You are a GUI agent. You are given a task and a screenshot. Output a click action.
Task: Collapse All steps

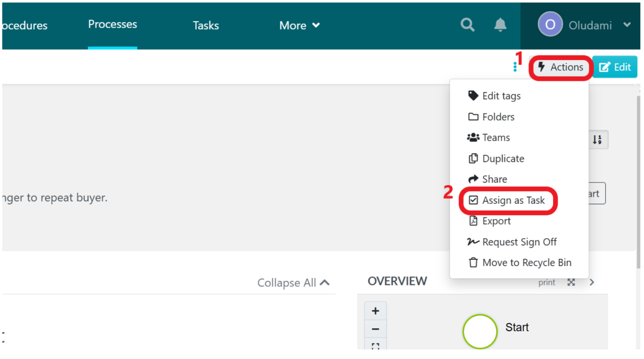point(294,283)
